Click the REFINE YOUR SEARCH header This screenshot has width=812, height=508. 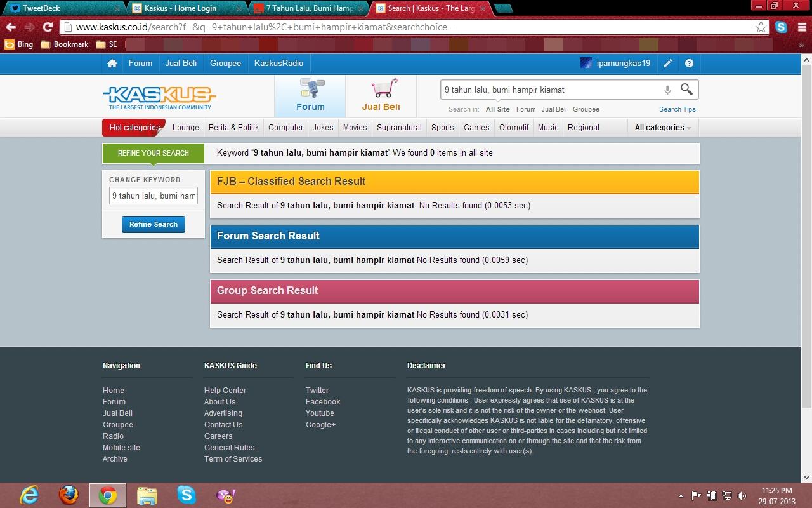[x=154, y=153]
